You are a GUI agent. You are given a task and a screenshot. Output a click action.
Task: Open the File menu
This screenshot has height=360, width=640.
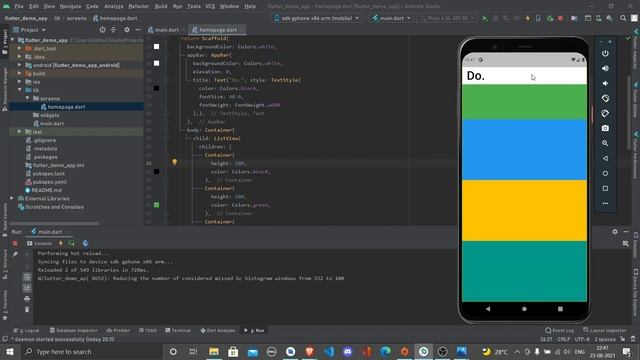click(19, 6)
